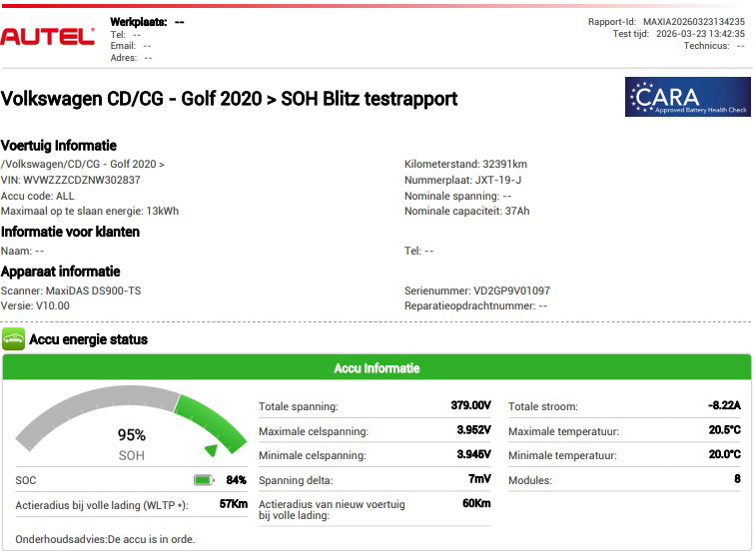
Task: Select Nominale capaciteit: 37Ah
Action: tap(466, 211)
